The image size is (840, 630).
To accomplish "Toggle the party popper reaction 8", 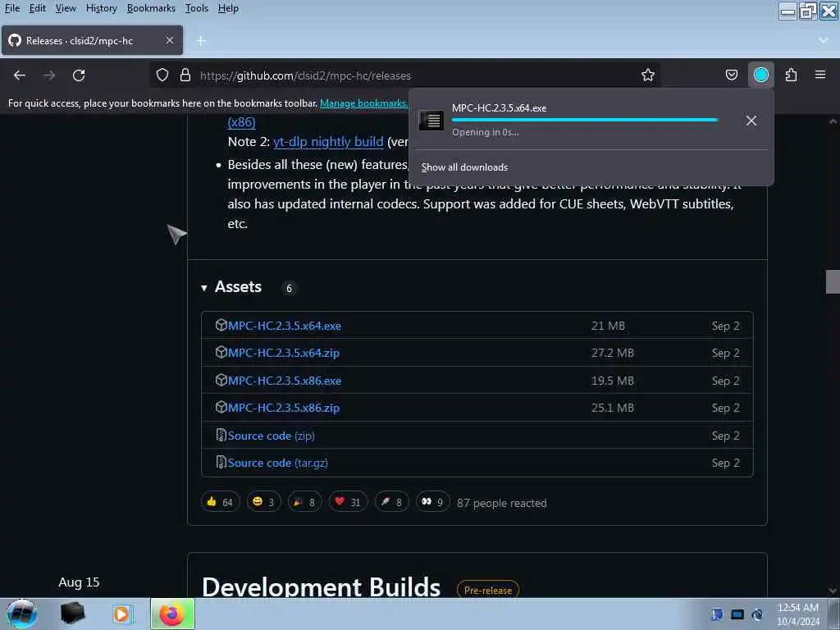I will 305,503.
